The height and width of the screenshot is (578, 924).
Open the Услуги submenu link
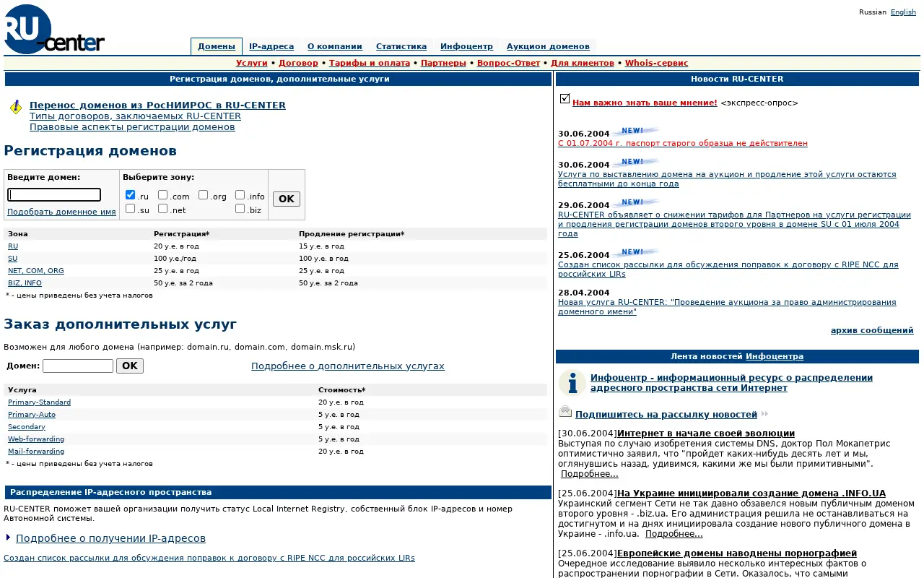click(x=252, y=63)
